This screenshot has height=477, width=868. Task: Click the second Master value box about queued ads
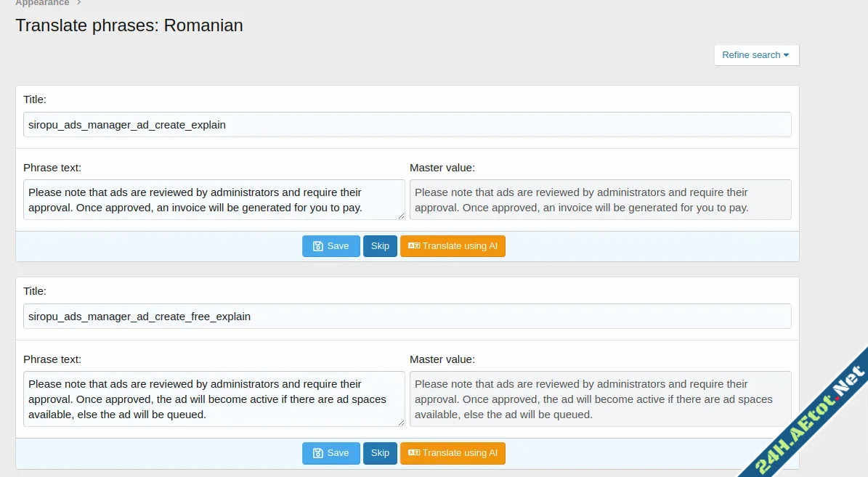(x=600, y=399)
